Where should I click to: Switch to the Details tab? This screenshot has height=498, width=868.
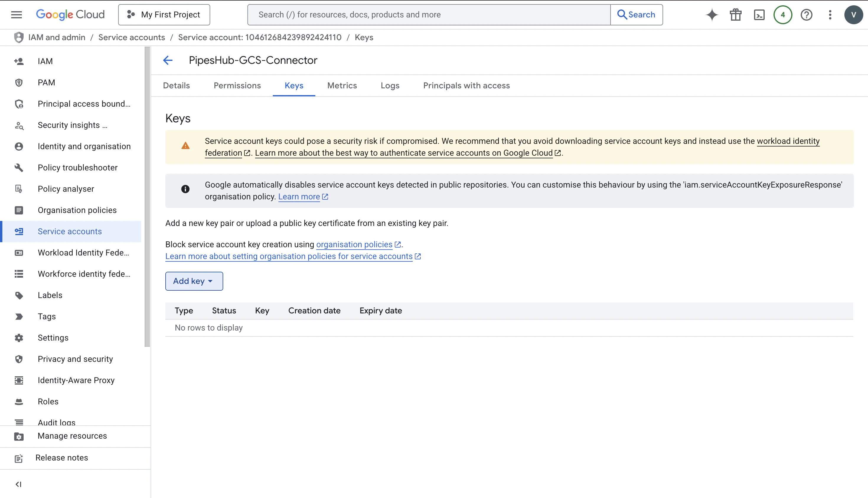[176, 85]
